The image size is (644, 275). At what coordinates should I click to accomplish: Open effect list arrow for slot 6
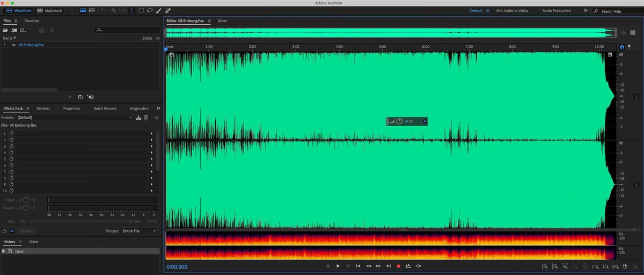point(151,165)
